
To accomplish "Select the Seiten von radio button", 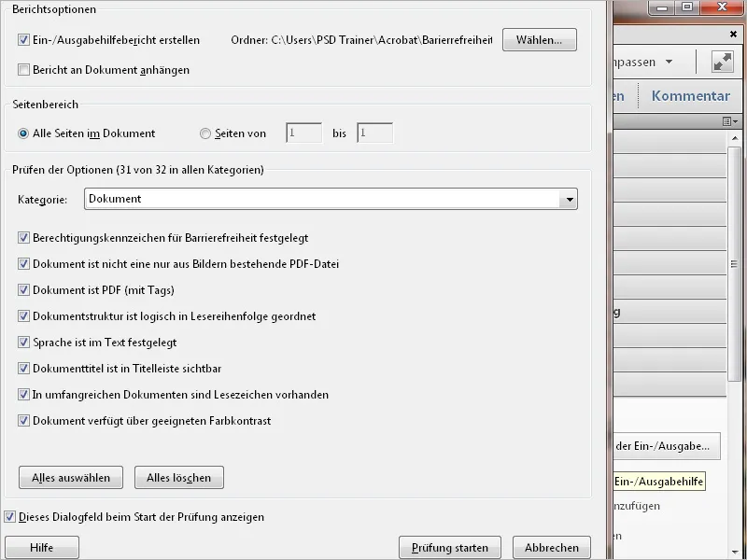I will (x=204, y=133).
